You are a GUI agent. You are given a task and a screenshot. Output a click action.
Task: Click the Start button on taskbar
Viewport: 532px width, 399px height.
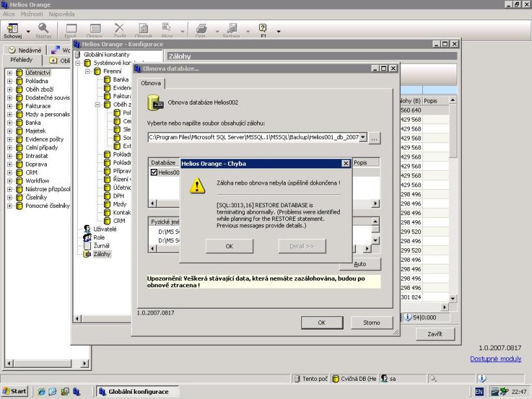[x=15, y=391]
